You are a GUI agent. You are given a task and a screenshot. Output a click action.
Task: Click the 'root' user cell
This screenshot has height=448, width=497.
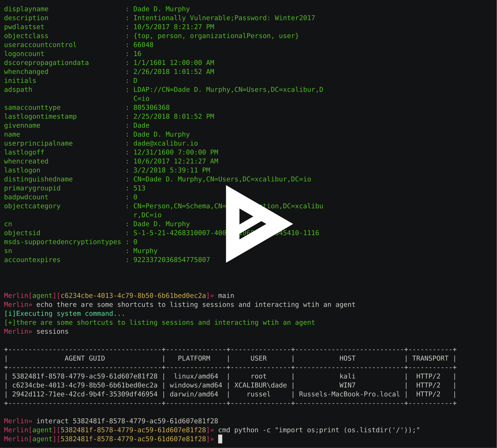tap(259, 376)
